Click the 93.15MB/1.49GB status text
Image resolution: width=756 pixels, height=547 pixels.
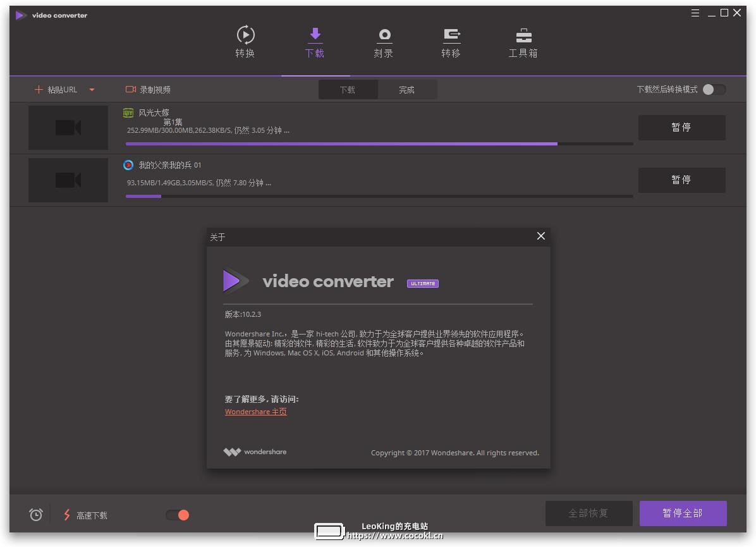198,183
